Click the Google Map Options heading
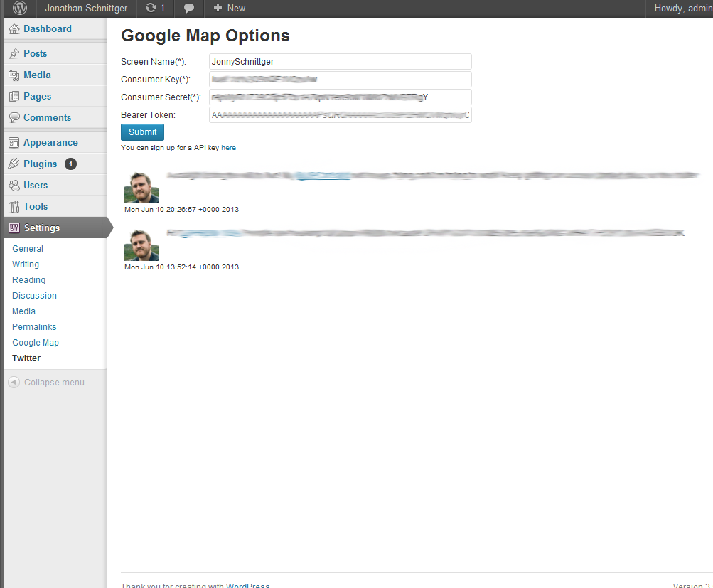The height and width of the screenshot is (588, 713). coord(205,36)
